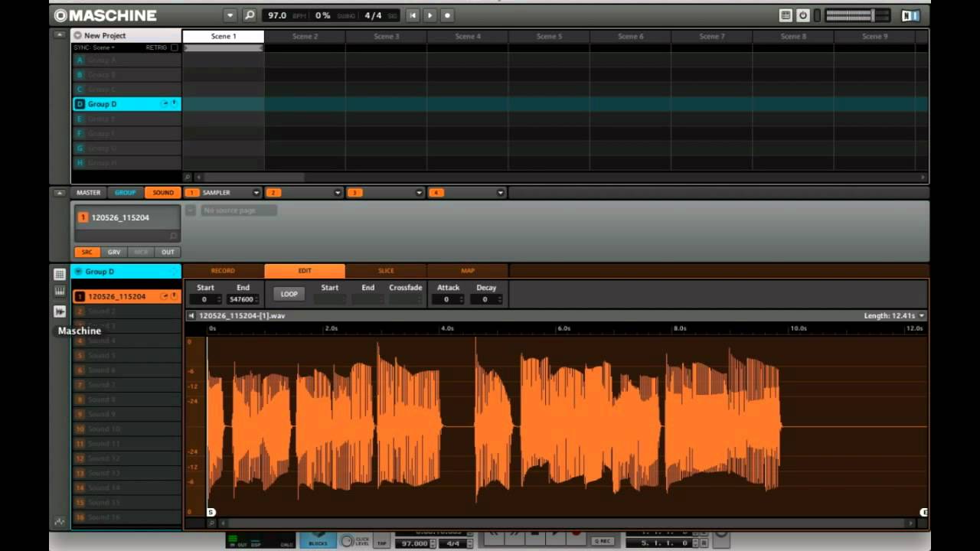Open the Maschine main menu dropdown arrow

click(x=230, y=15)
